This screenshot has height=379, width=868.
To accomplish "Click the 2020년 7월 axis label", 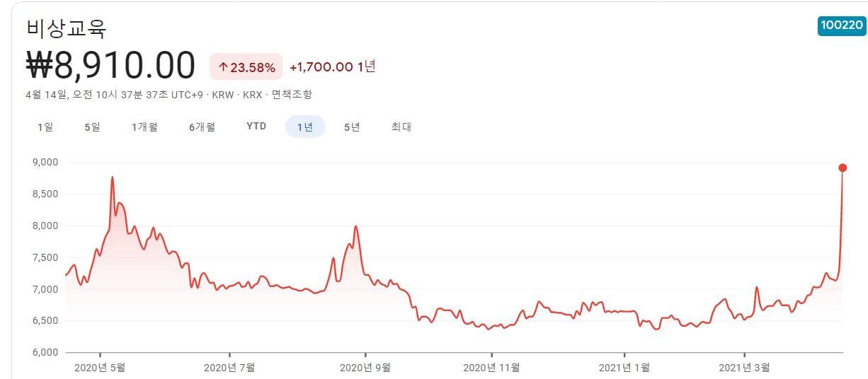I will click(229, 368).
